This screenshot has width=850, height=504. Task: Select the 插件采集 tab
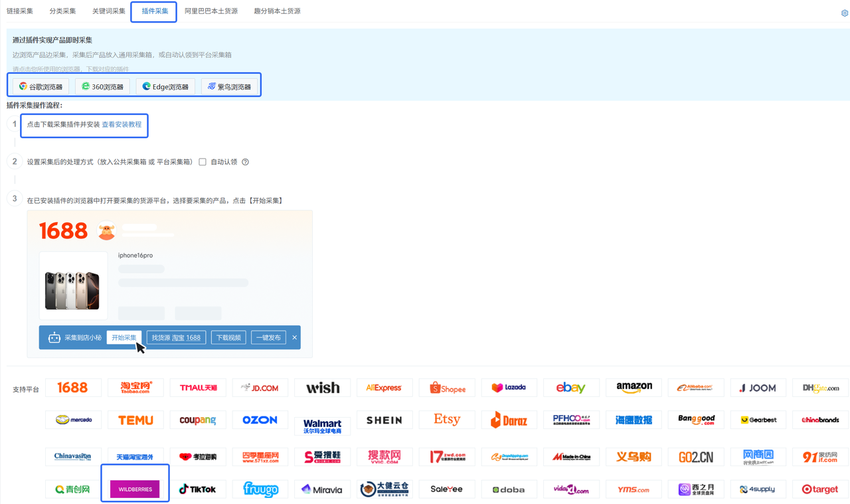click(x=155, y=11)
